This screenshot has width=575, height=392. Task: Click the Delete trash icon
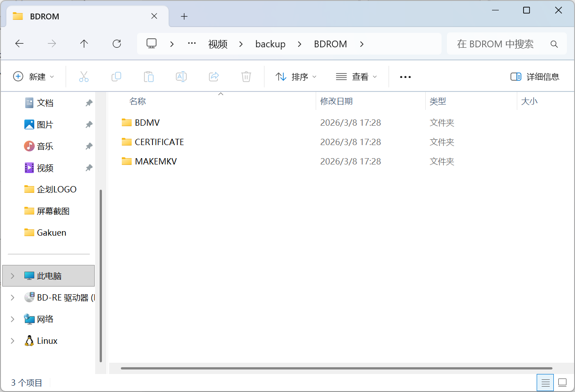pos(246,77)
